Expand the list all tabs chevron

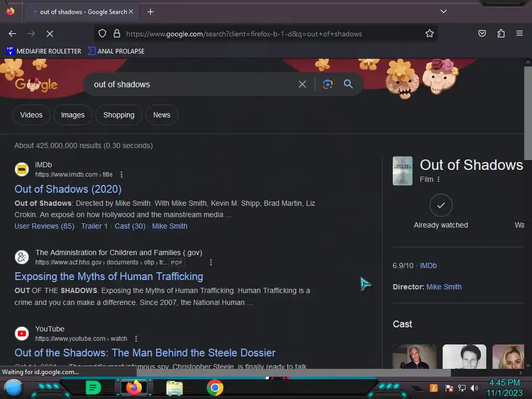444,11
